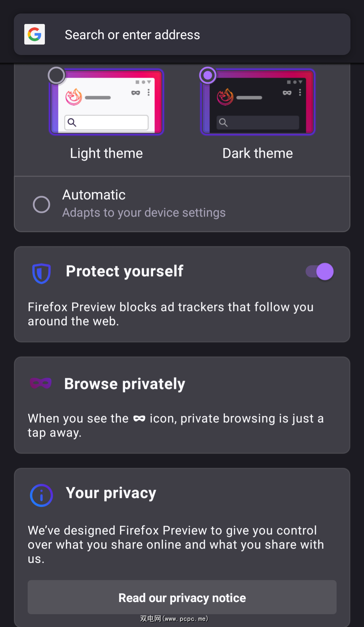The height and width of the screenshot is (627, 364).
Task: Click the Dark theme label
Action: (258, 153)
